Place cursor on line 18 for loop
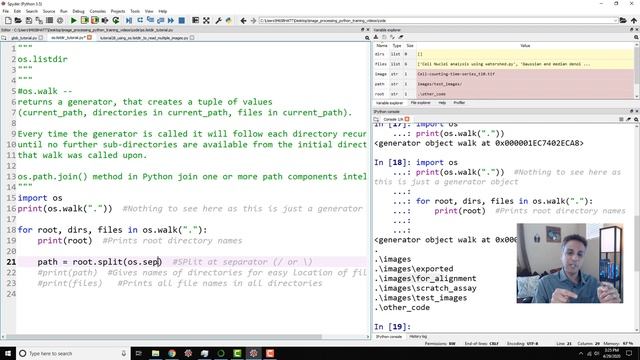This screenshot has height=360, width=640. pyautogui.click(x=112, y=230)
